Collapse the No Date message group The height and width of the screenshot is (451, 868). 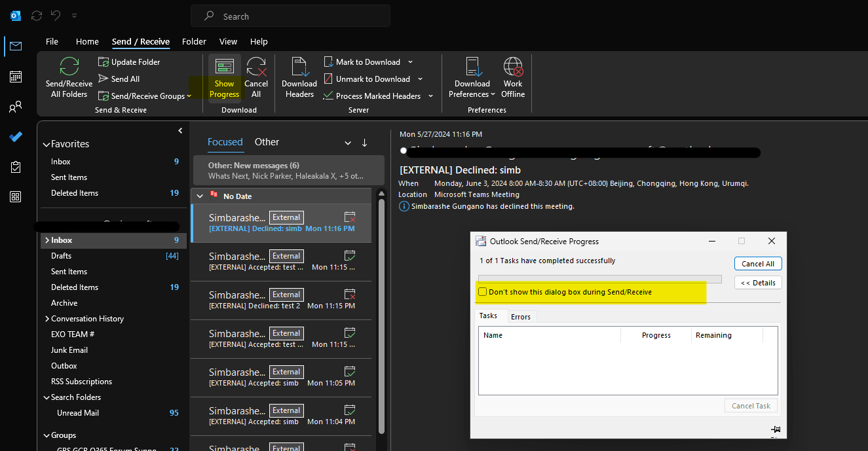click(200, 196)
